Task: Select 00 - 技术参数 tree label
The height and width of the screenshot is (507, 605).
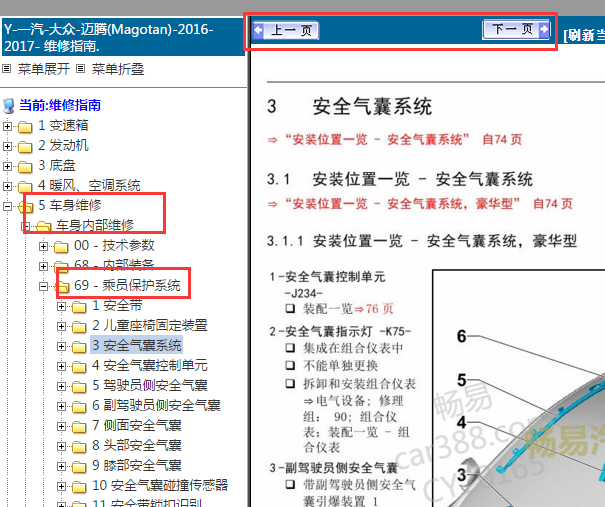Action: (114, 245)
